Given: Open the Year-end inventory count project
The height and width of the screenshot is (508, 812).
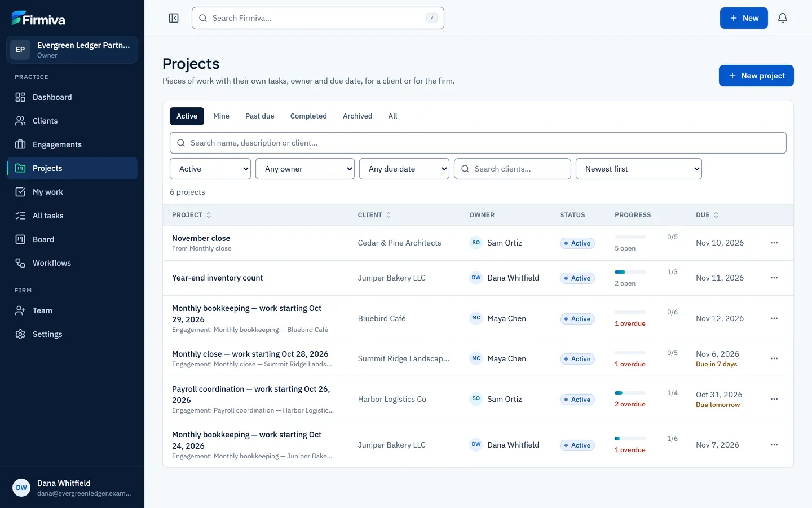Looking at the screenshot, I should (x=217, y=278).
